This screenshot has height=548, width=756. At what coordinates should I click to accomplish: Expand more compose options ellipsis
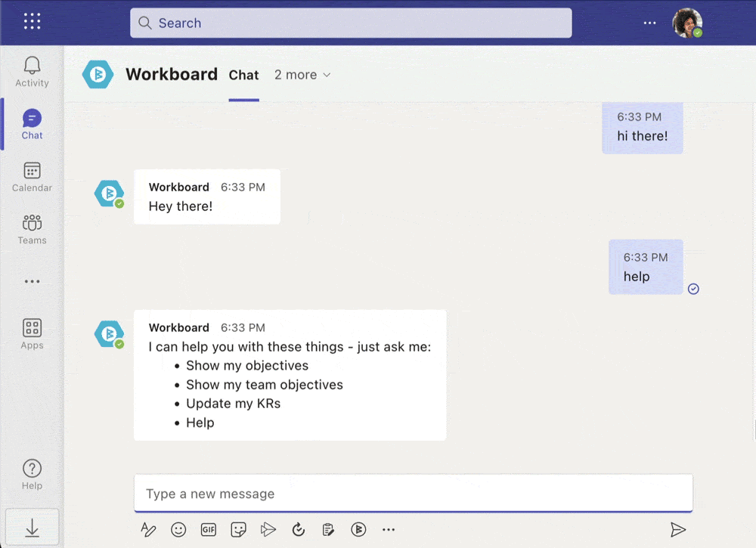click(x=389, y=530)
